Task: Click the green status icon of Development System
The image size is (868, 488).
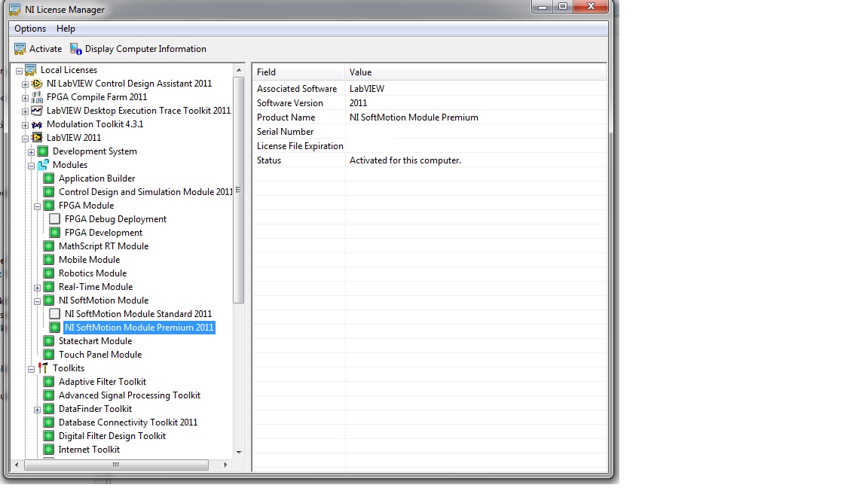Action: (43, 151)
